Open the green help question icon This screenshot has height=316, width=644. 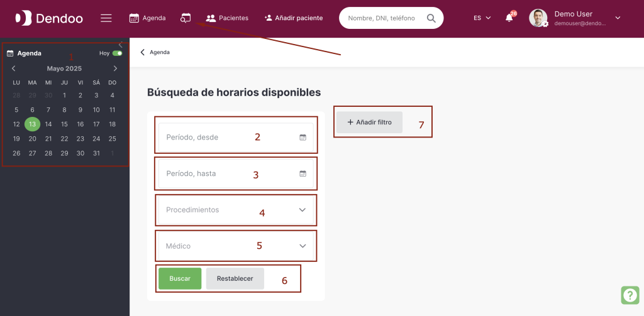click(630, 295)
